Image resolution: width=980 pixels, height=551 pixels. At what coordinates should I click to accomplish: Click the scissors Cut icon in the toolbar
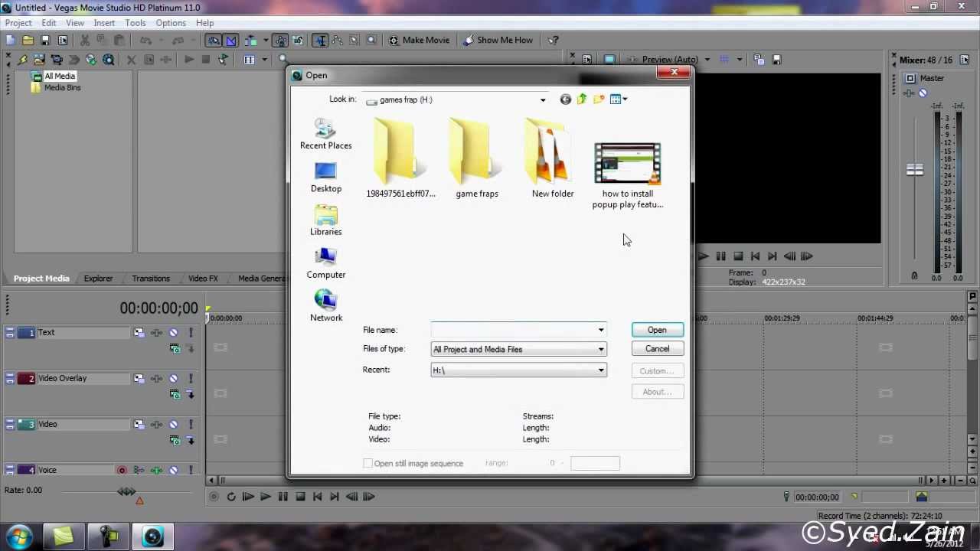[85, 40]
